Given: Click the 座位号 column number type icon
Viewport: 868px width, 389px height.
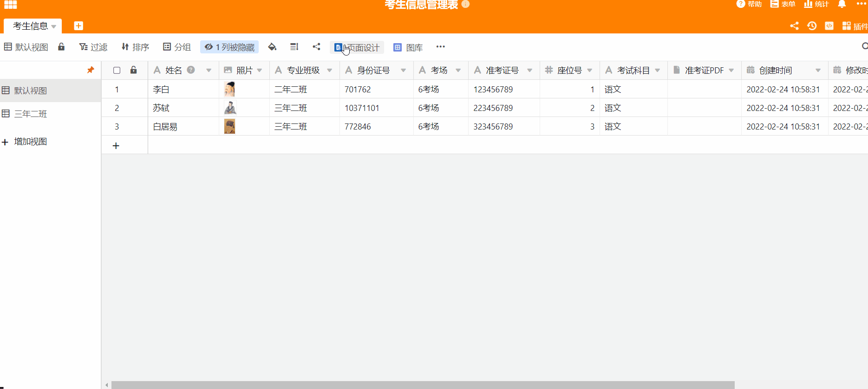Looking at the screenshot, I should coord(549,70).
